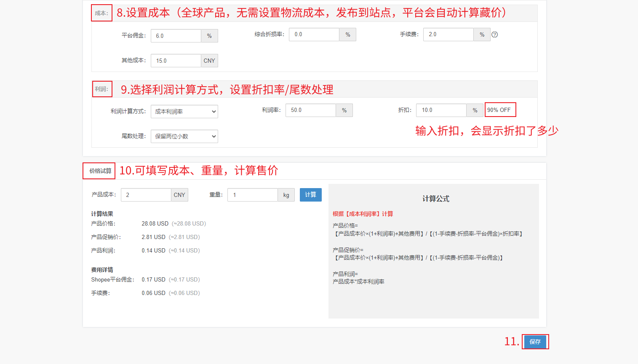Click the 成本 section header label
Viewport: 638px width, 364px height.
101,13
